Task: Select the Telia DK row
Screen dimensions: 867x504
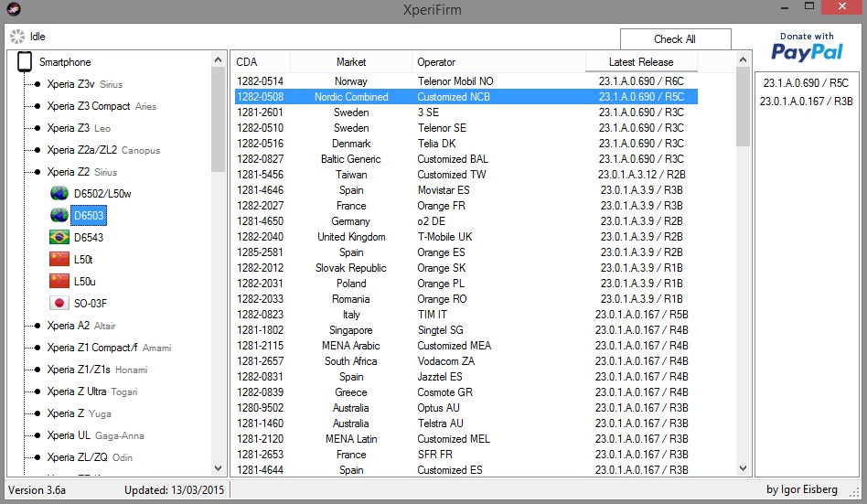Action: [x=466, y=144]
